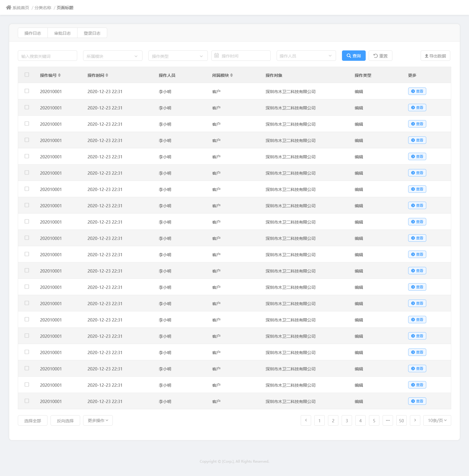
Task: Click 查看 button in the last row
Action: coord(417,401)
